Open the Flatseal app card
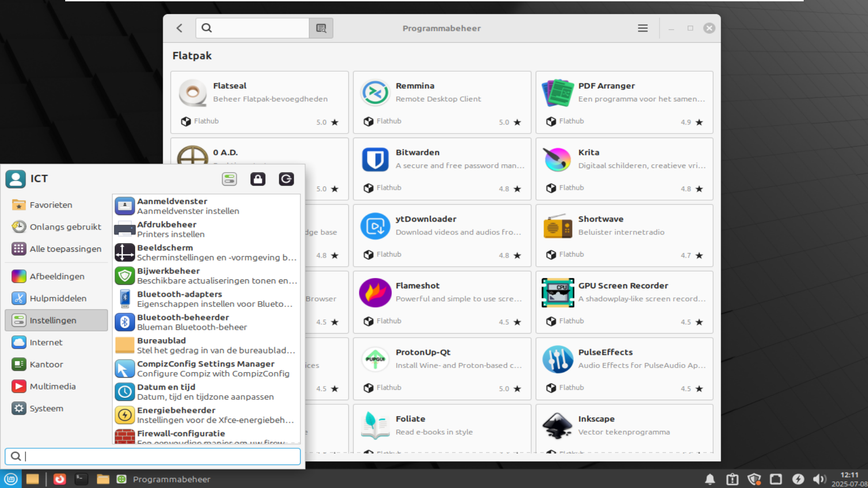 pyautogui.click(x=259, y=102)
